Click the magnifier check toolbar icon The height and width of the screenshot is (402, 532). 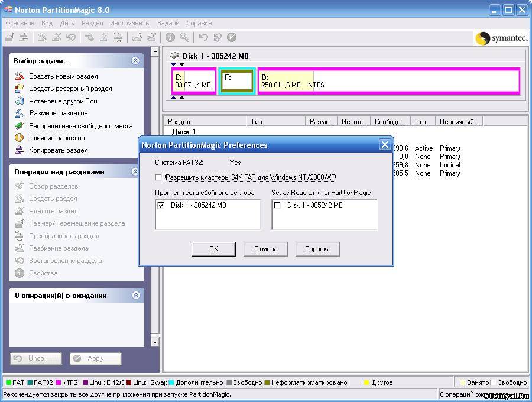point(184,37)
